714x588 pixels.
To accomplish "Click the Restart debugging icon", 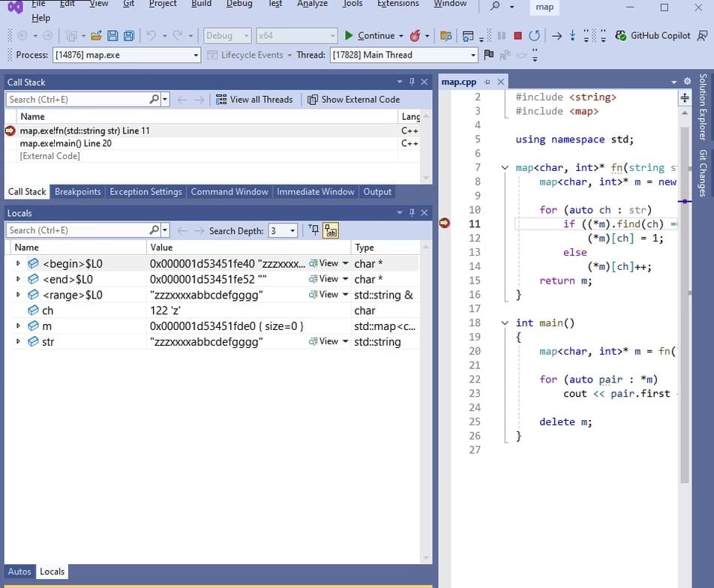I will [534, 35].
